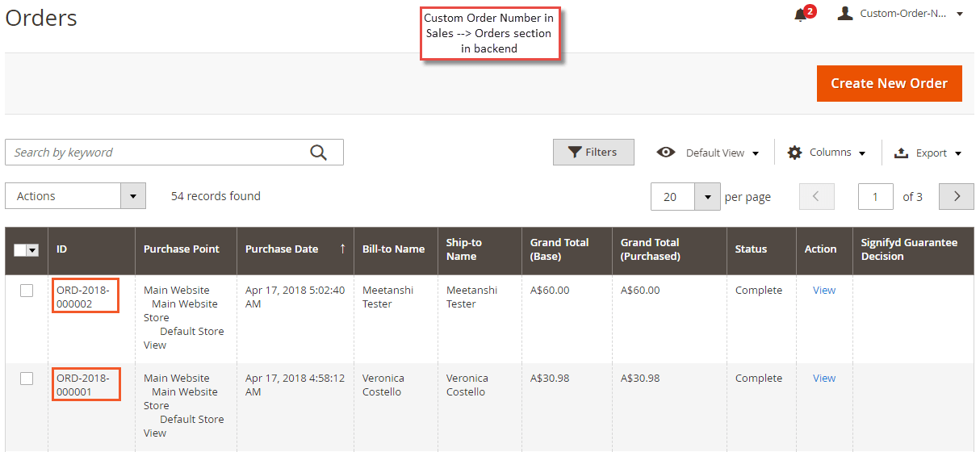Click the search magnifier icon

tap(319, 153)
